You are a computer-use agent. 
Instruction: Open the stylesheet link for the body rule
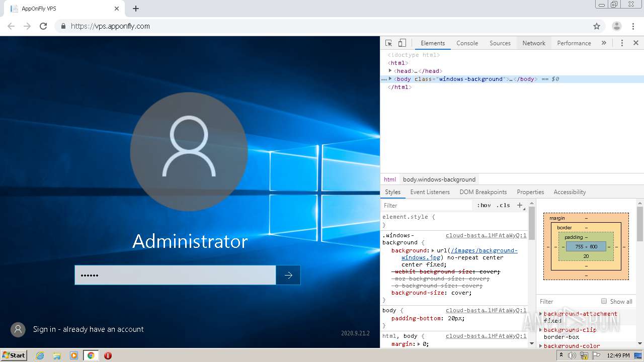click(486, 310)
